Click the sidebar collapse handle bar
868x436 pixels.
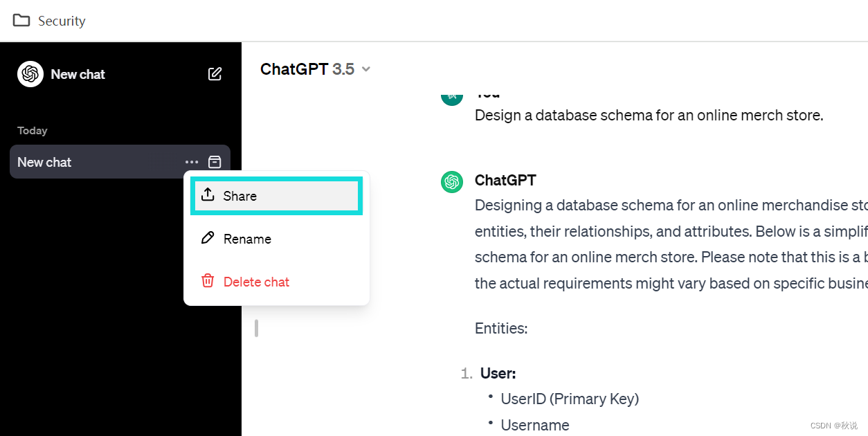pyautogui.click(x=256, y=328)
